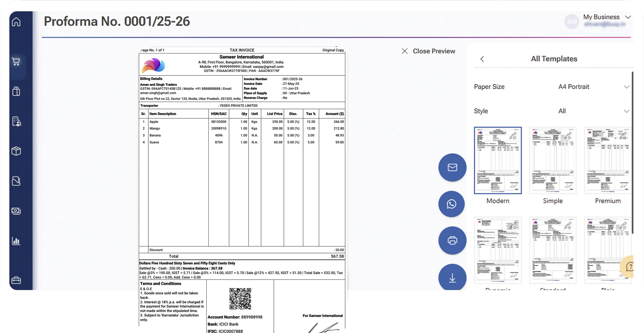This screenshot has height=333, width=644.
Task: Open the bar chart reports icon
Action: 16,241
